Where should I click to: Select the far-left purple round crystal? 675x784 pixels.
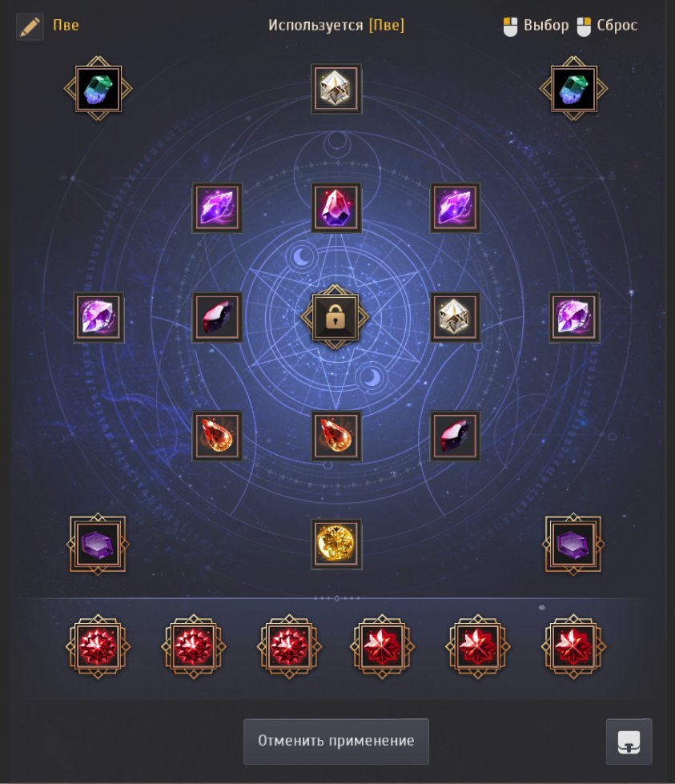(x=98, y=317)
